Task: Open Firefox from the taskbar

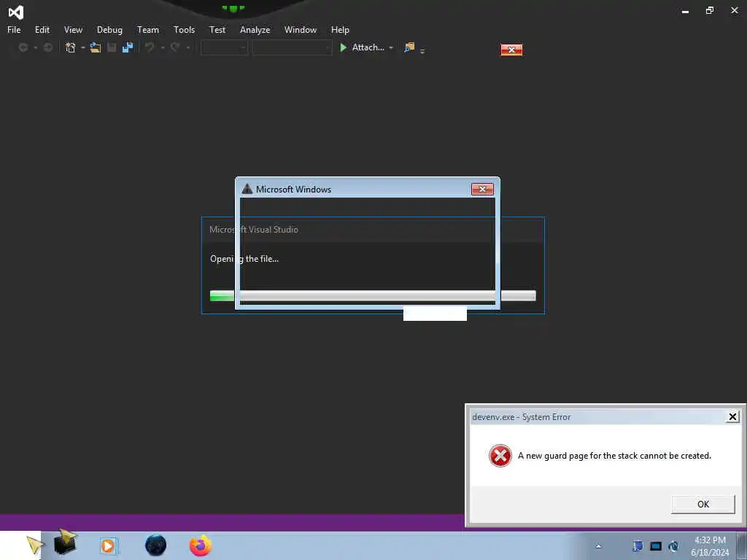Action: coord(201,545)
